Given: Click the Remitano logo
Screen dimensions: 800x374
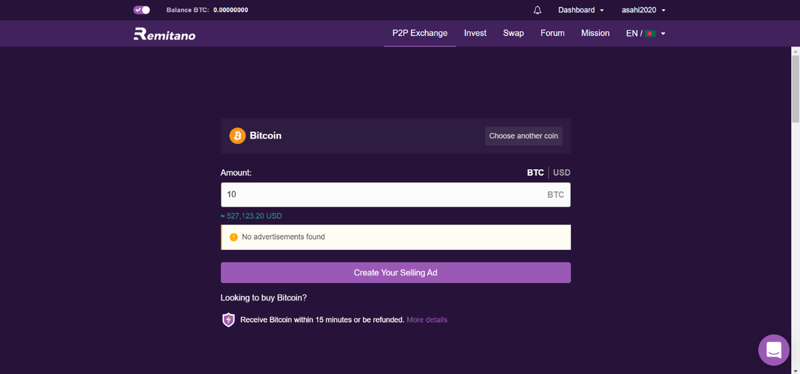Looking at the screenshot, I should 164,34.
